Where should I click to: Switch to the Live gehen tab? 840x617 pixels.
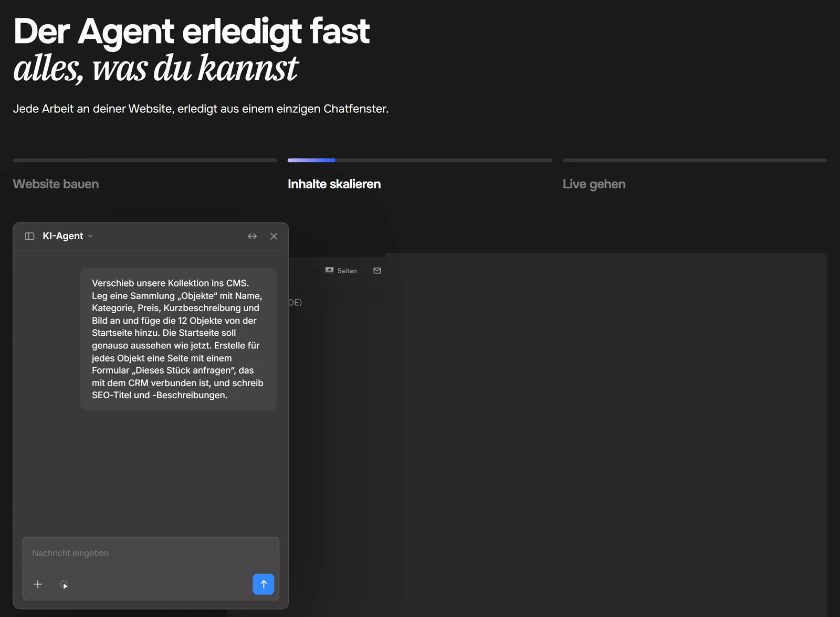tap(594, 184)
